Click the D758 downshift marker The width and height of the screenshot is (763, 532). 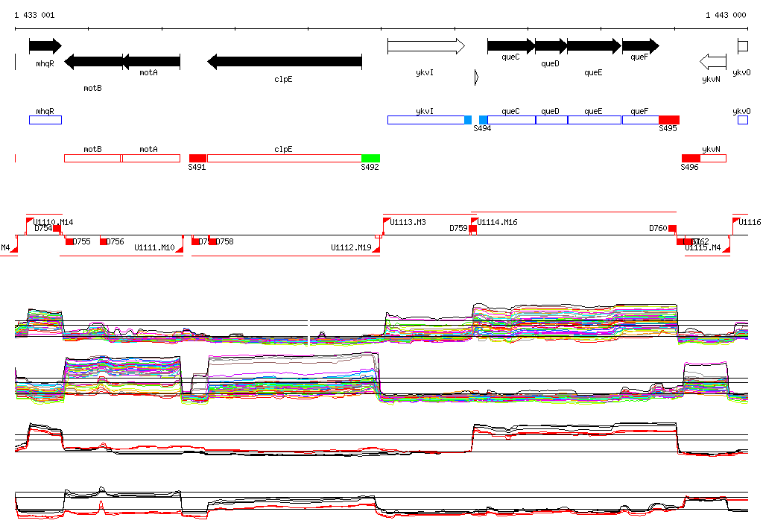(212, 241)
